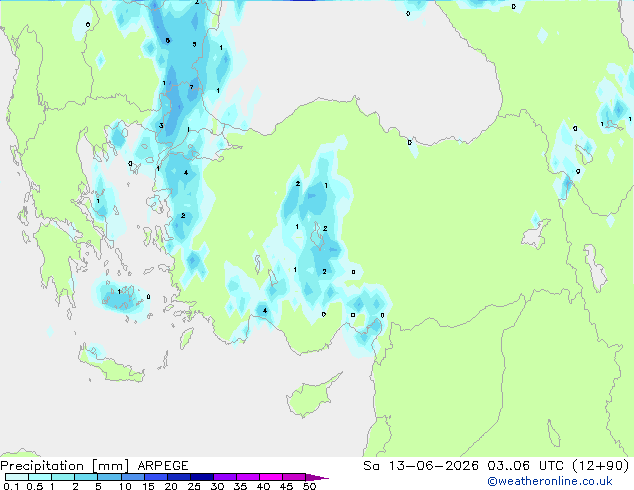
Task: Click the 1–2 mm legend color swatch
Action: tap(63, 477)
